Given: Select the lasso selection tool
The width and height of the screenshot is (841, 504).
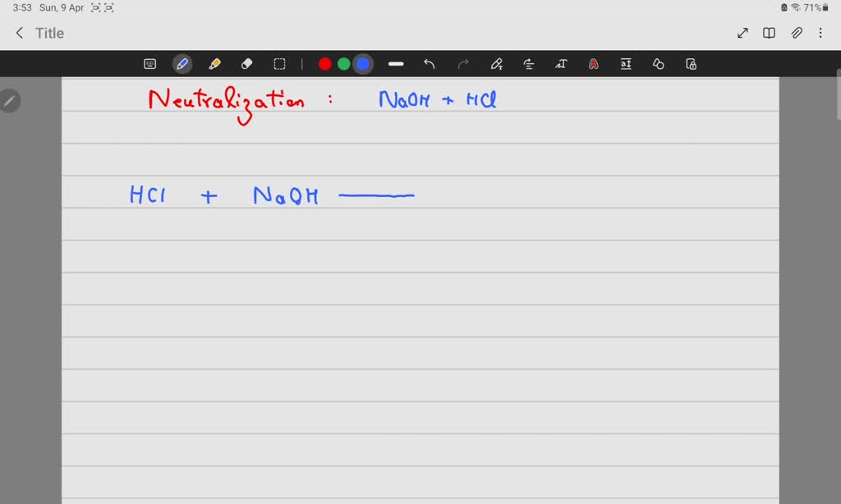Looking at the screenshot, I should tap(279, 63).
